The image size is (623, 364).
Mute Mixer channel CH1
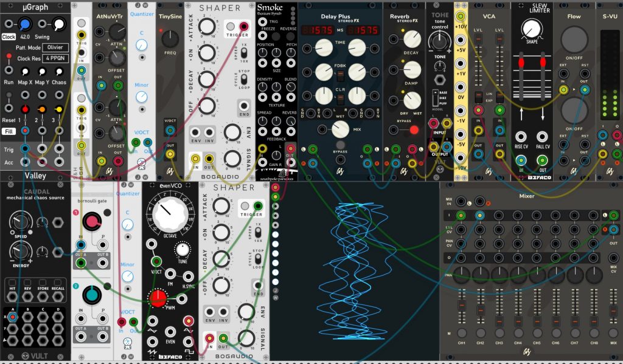(x=462, y=332)
